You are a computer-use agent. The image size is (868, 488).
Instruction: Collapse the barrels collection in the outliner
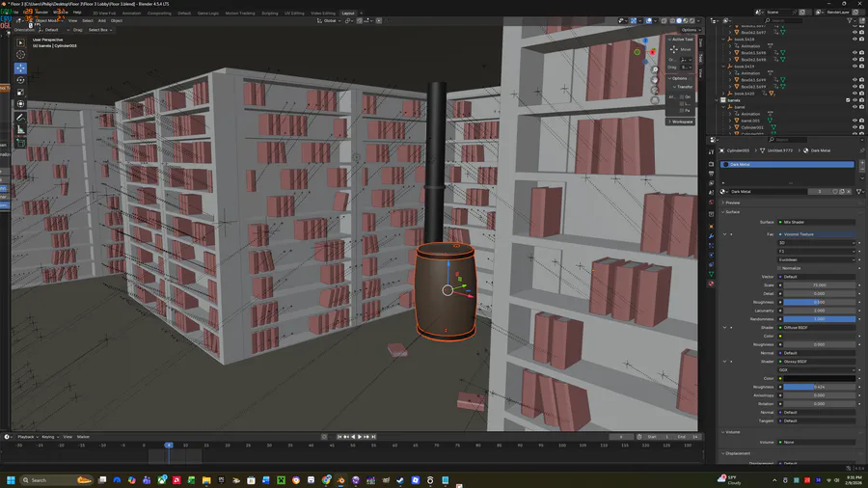click(x=717, y=100)
